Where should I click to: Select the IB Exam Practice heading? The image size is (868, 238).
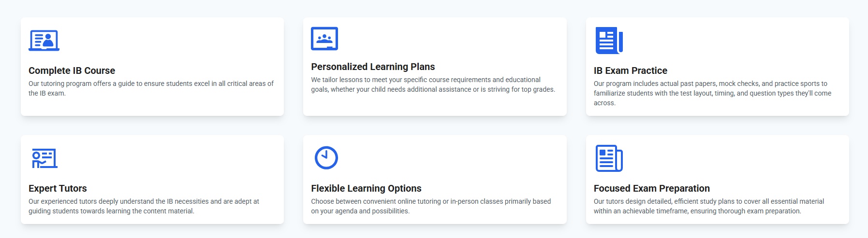point(630,70)
